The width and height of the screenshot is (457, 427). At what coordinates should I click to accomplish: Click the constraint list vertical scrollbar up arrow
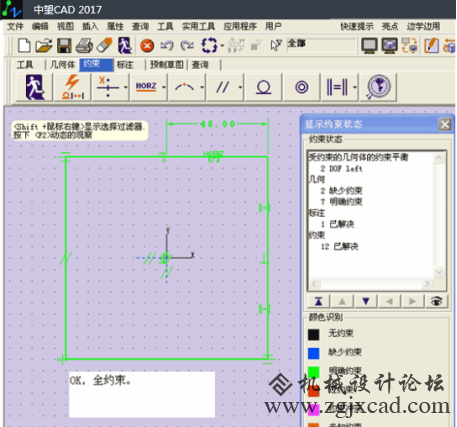click(x=439, y=159)
